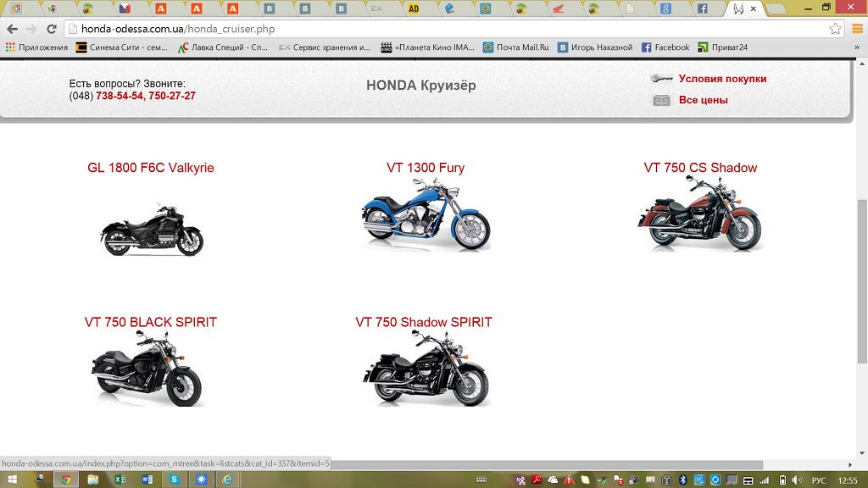Screen dimensions: 868x488
Task: Open Приложения apps shortcut
Action: (x=36, y=47)
